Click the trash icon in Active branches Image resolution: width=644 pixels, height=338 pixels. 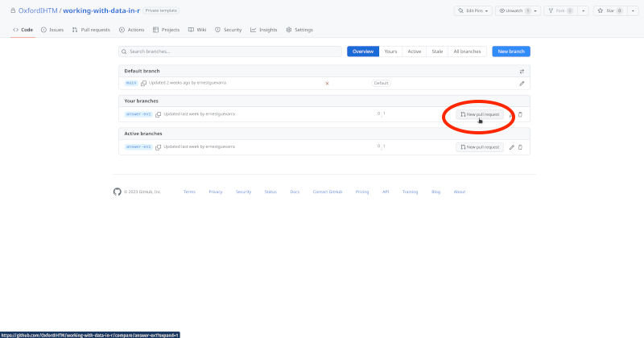click(x=520, y=147)
